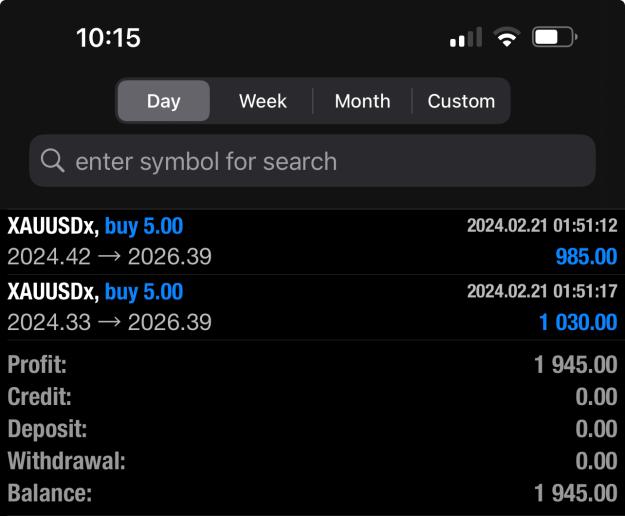Tap the Profit summary row
This screenshot has width=625, height=516.
(x=312, y=364)
